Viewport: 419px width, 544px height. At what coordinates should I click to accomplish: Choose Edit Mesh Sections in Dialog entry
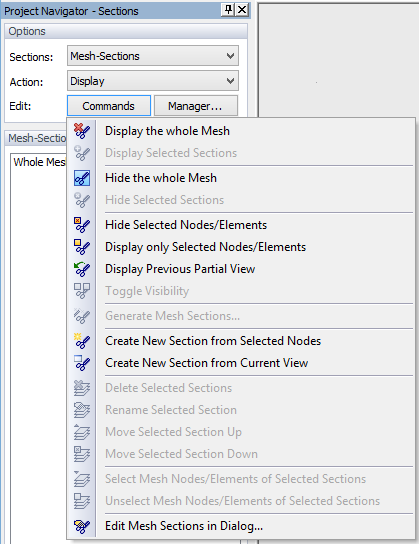pyautogui.click(x=184, y=526)
